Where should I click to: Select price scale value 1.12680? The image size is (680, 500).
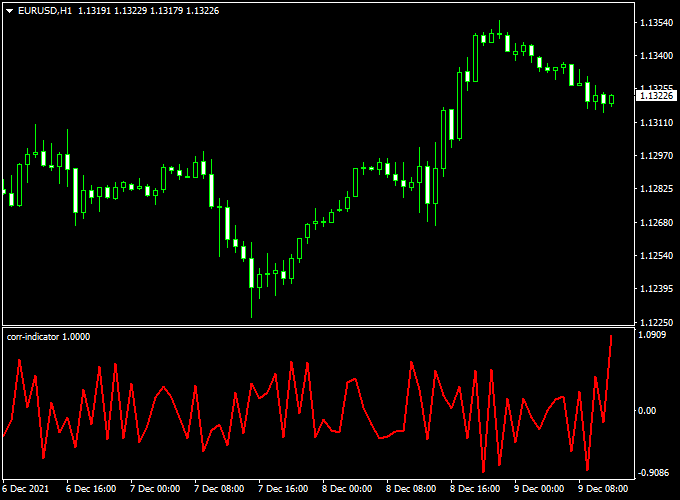tap(657, 222)
